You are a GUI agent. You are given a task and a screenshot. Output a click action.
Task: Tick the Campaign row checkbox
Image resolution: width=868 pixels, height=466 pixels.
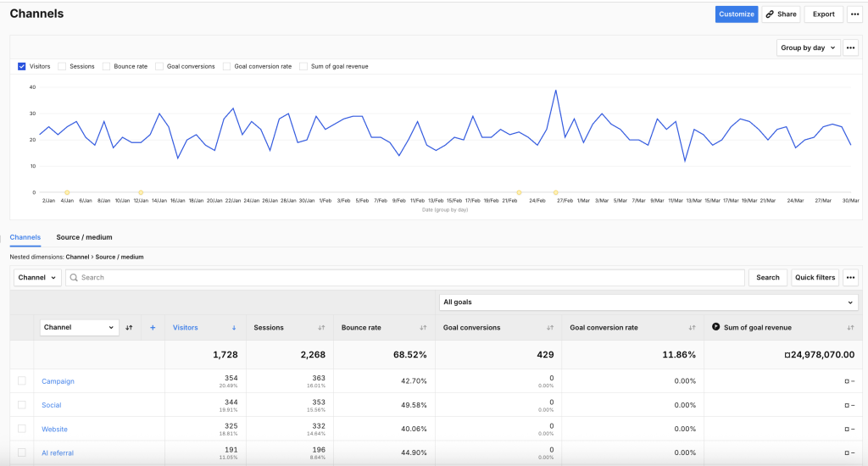pos(22,381)
